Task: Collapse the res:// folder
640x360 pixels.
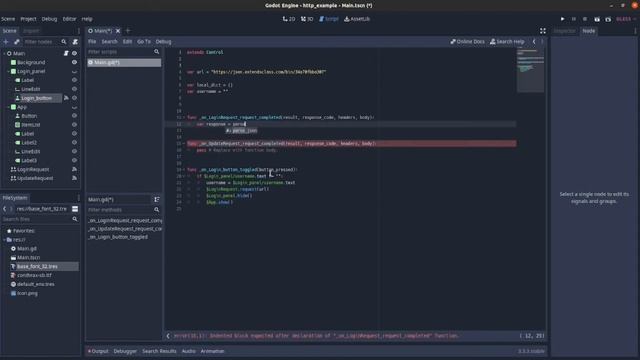Action: point(4,240)
